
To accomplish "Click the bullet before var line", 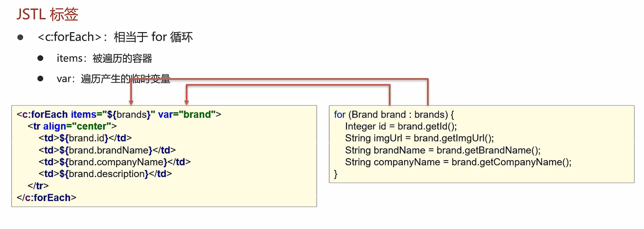I will (x=41, y=78).
